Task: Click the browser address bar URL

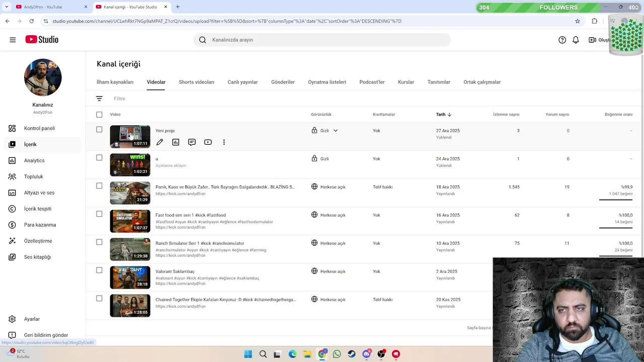Action: click(x=227, y=21)
